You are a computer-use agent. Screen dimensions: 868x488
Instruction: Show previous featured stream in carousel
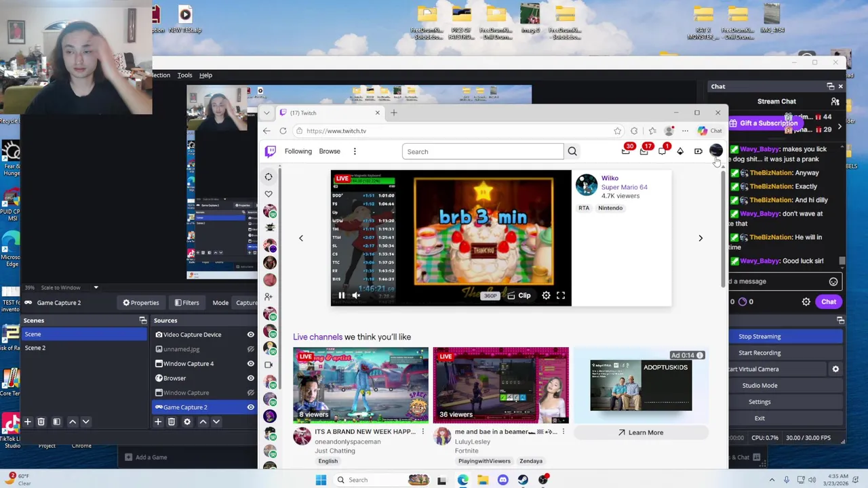pyautogui.click(x=301, y=238)
